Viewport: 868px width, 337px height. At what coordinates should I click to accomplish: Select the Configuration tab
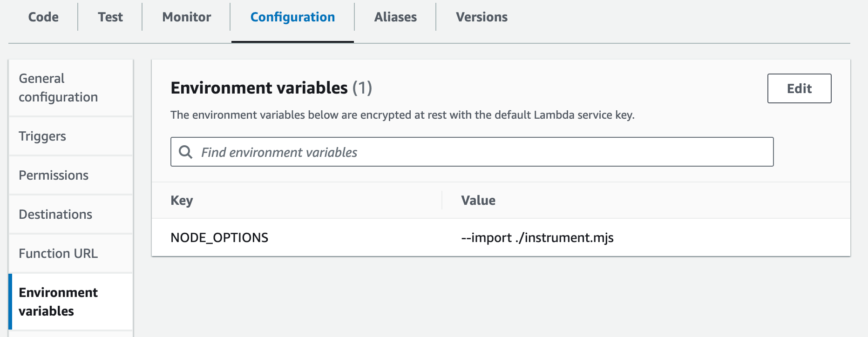click(292, 17)
